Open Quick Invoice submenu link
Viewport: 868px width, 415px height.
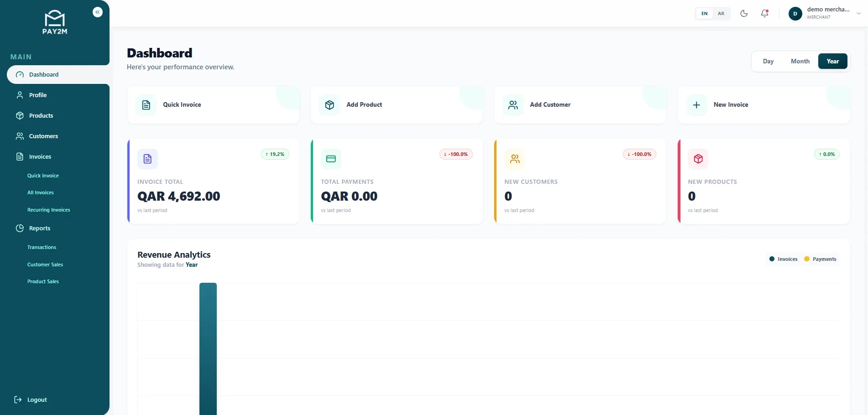click(43, 176)
